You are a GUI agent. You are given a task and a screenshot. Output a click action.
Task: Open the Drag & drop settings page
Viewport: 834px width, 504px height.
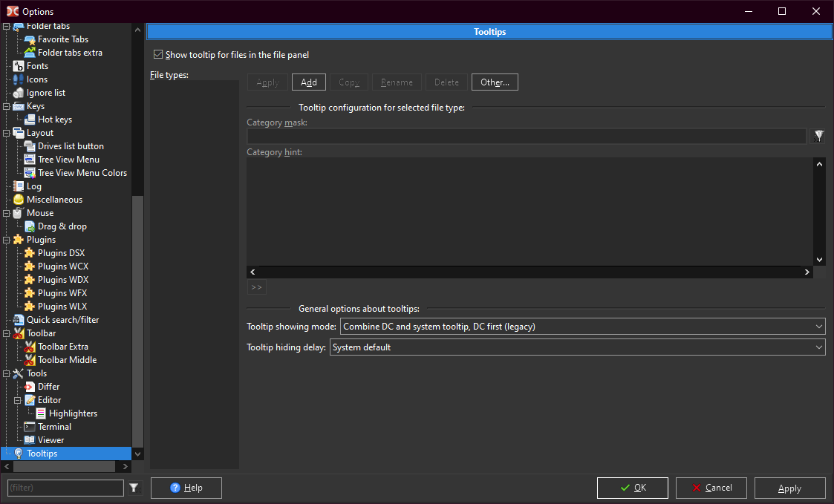62,226
